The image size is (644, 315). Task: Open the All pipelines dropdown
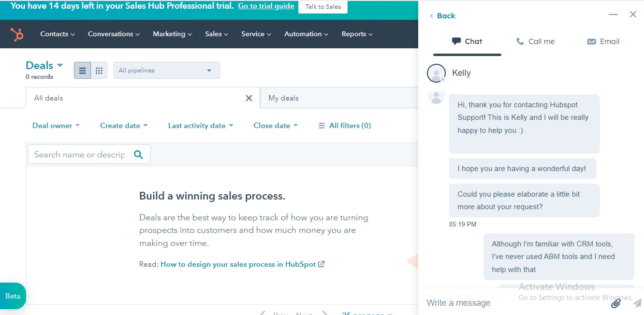tap(167, 71)
